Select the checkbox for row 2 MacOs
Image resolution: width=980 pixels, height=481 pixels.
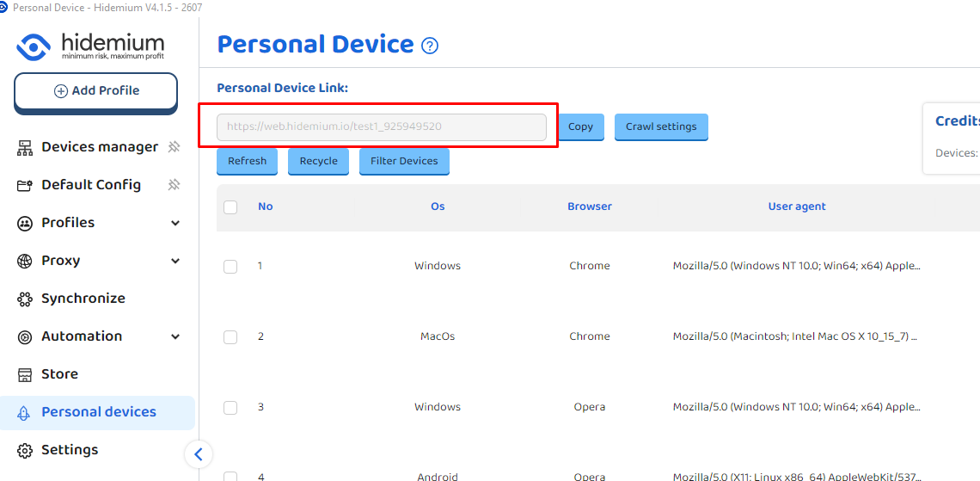click(230, 337)
